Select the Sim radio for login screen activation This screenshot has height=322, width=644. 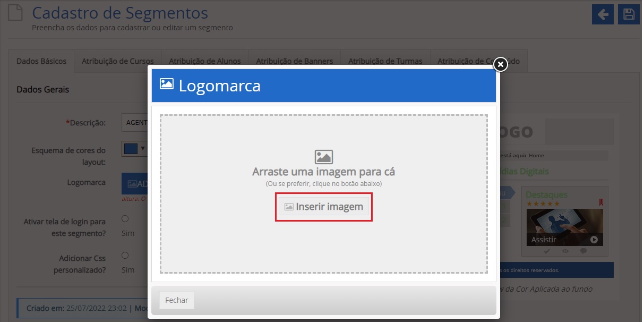tap(125, 218)
